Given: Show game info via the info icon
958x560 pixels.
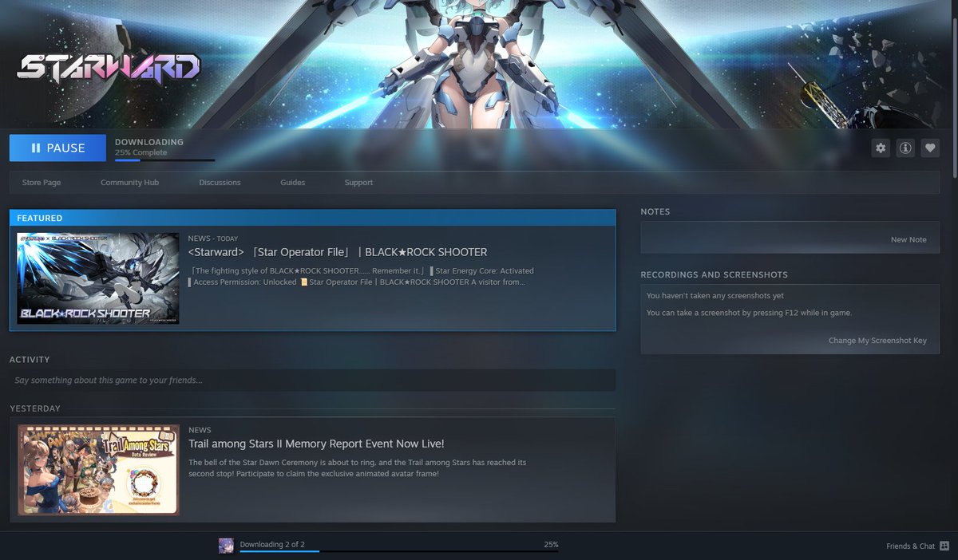Looking at the screenshot, I should click(905, 148).
